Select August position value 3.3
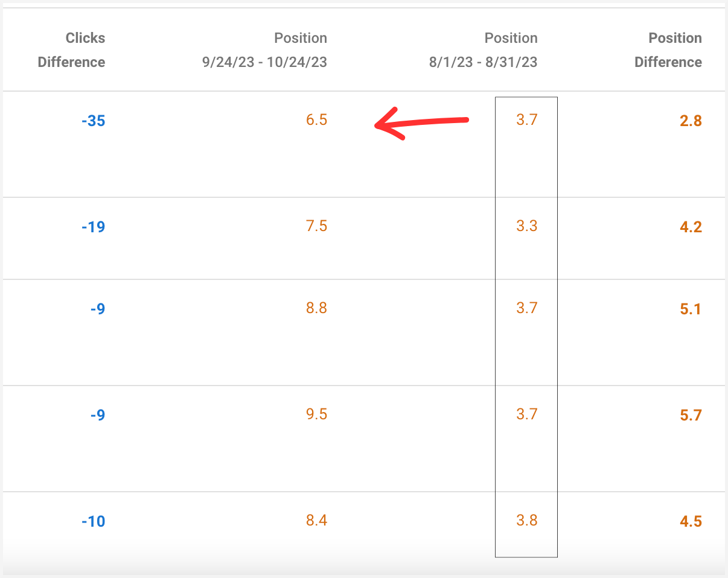 pyautogui.click(x=526, y=226)
